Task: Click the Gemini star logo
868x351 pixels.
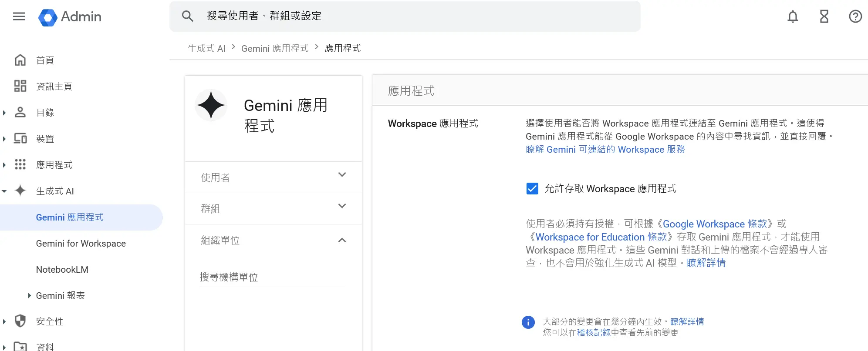Action: pyautogui.click(x=211, y=105)
